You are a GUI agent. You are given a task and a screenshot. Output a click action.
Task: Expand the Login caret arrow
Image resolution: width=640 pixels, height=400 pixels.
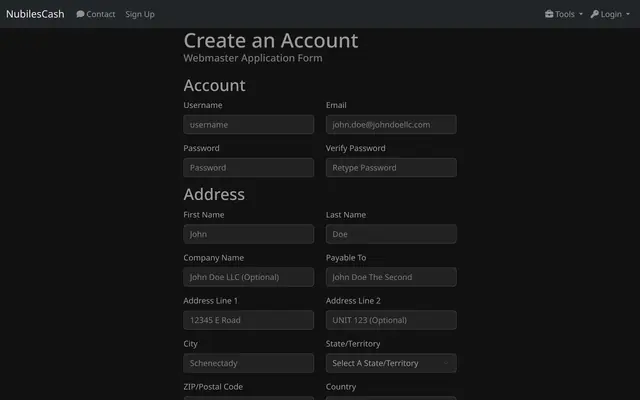coord(628,14)
